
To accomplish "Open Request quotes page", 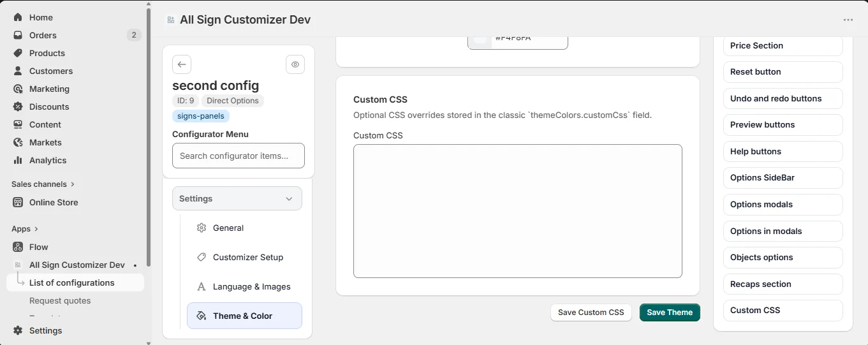I will [60, 300].
